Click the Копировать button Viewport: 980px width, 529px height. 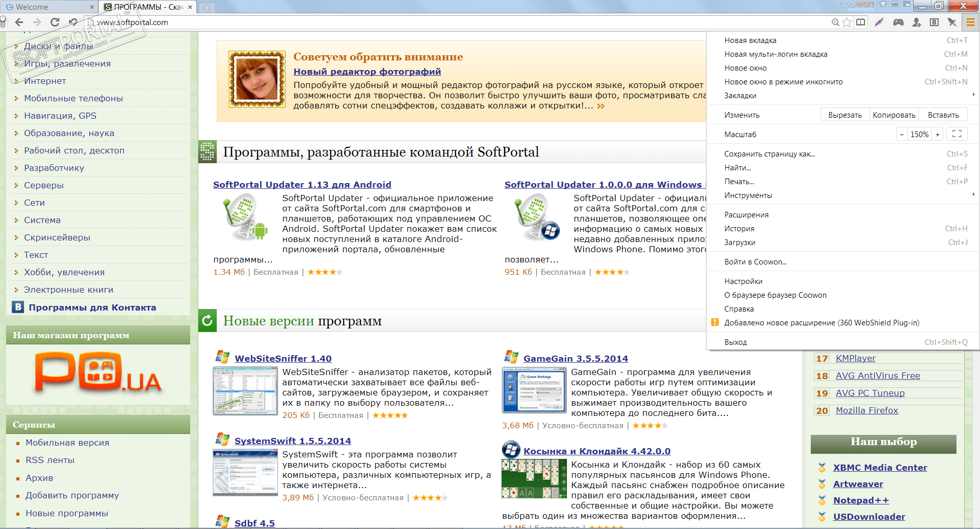(x=894, y=115)
